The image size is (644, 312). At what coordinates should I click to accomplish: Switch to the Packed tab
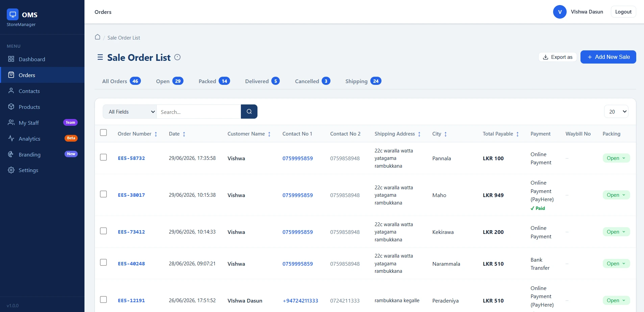click(x=214, y=81)
